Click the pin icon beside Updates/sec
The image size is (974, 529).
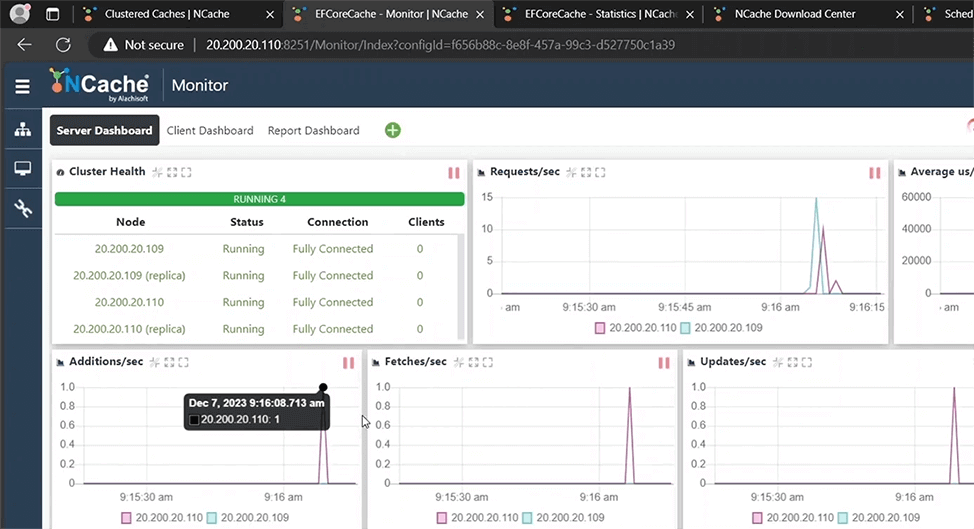click(x=778, y=362)
